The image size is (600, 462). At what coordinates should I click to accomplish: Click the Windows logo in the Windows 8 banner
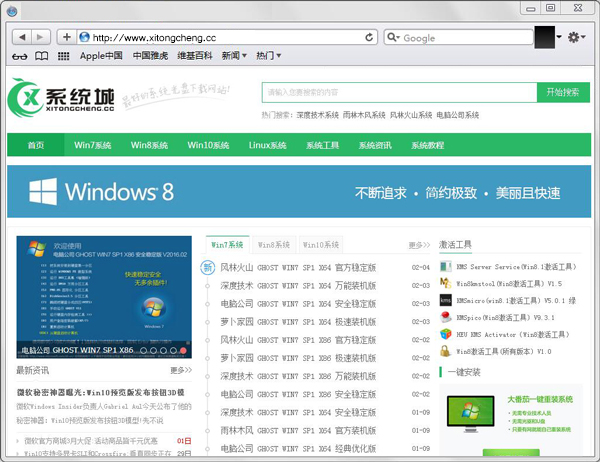pyautogui.click(x=43, y=191)
